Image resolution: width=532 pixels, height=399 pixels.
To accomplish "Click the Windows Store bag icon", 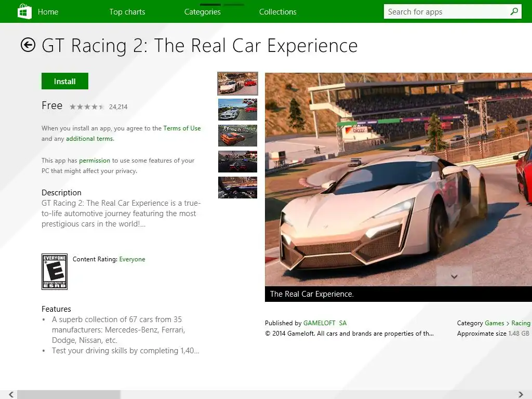I will (x=24, y=11).
